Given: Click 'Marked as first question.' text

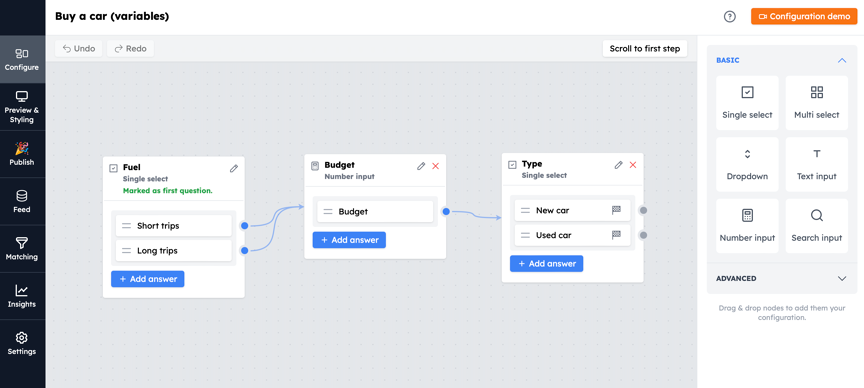Looking at the screenshot, I should point(168,191).
